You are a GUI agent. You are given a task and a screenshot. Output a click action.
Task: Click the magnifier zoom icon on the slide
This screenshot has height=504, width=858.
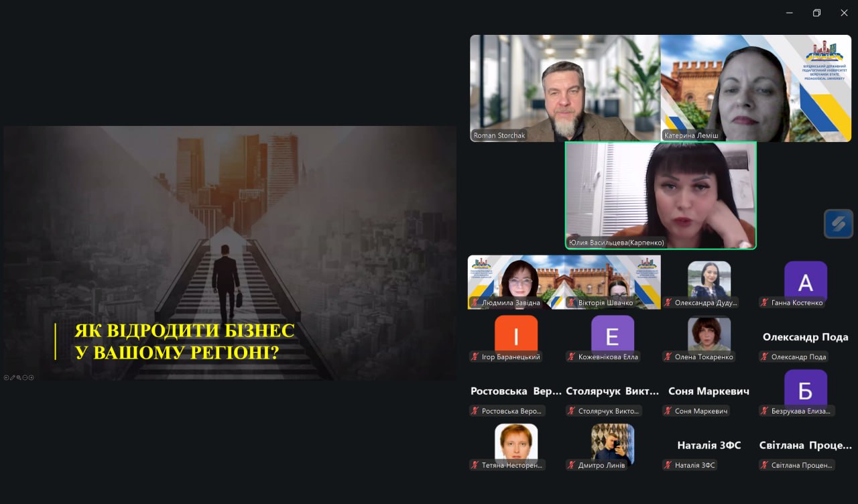(x=19, y=377)
